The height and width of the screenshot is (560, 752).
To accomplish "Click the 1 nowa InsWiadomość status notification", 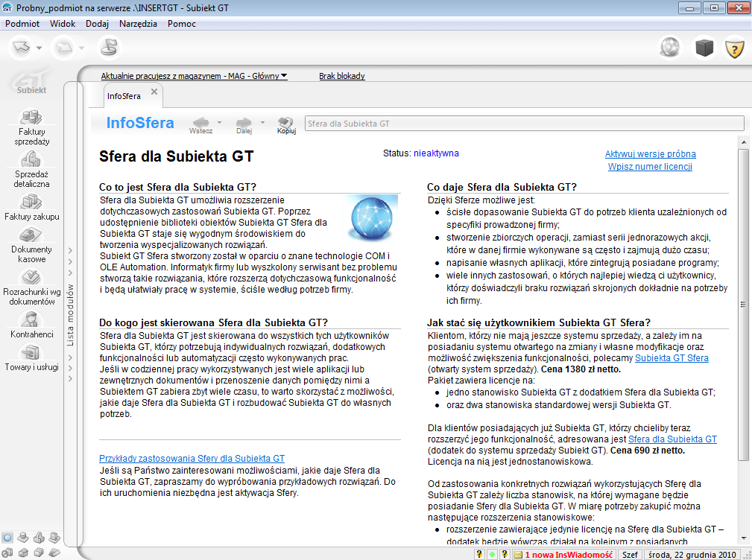I will (568, 555).
